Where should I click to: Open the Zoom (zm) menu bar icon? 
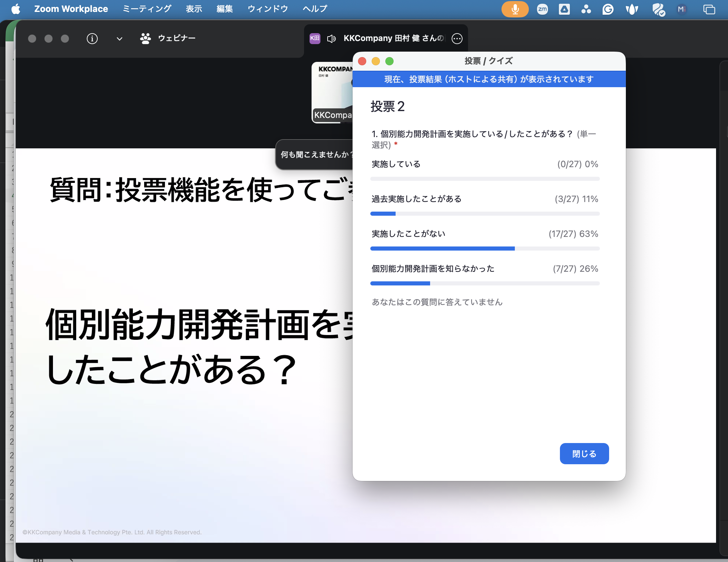tap(542, 9)
